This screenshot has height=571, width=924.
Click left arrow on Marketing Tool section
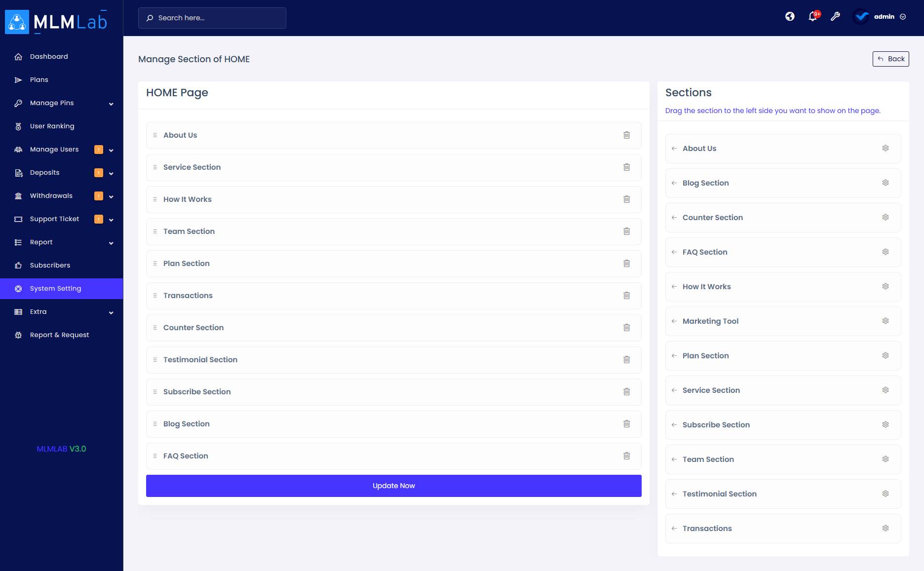[674, 321]
